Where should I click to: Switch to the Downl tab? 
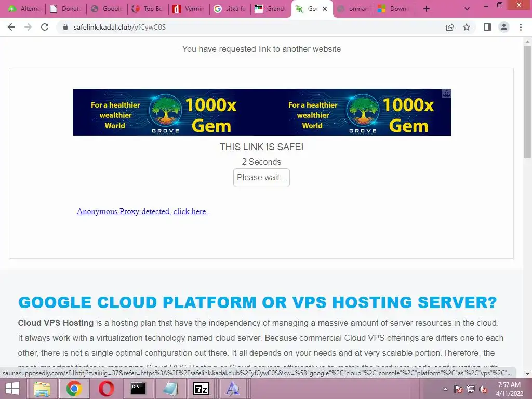pyautogui.click(x=395, y=9)
